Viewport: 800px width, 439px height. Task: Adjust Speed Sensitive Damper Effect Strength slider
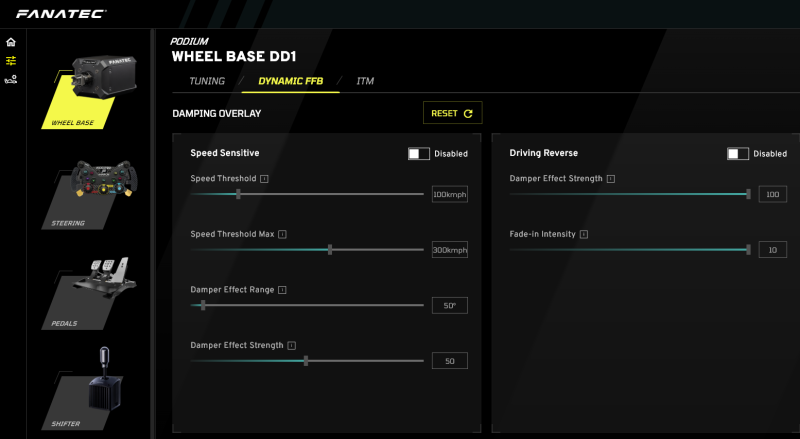click(306, 361)
